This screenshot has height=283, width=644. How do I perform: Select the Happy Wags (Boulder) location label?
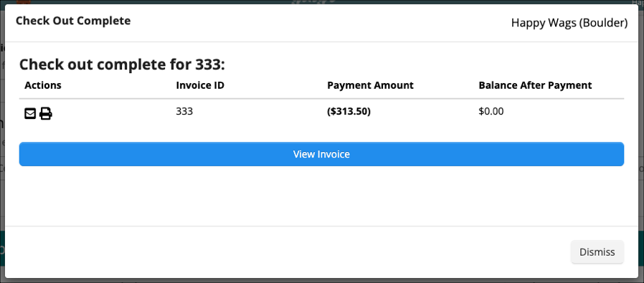[569, 23]
